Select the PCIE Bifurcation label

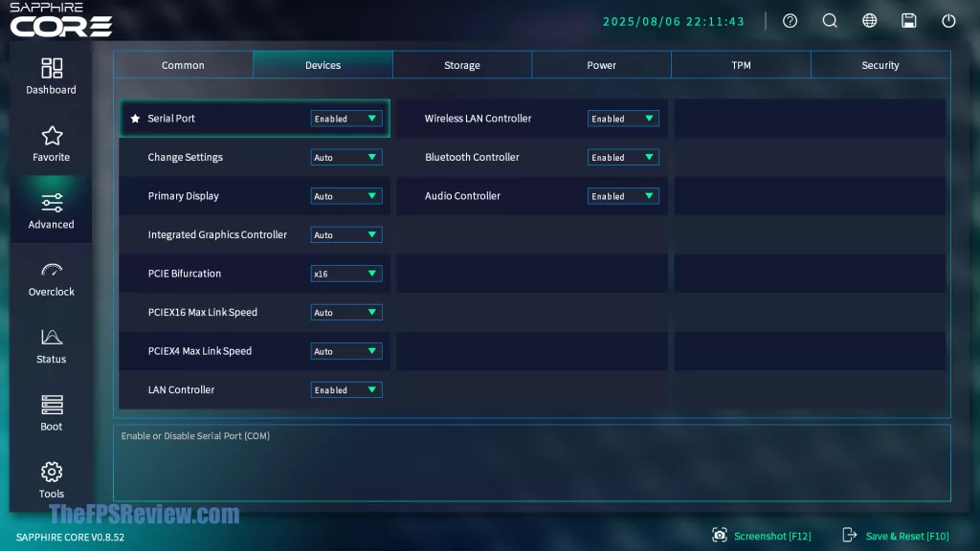point(185,273)
